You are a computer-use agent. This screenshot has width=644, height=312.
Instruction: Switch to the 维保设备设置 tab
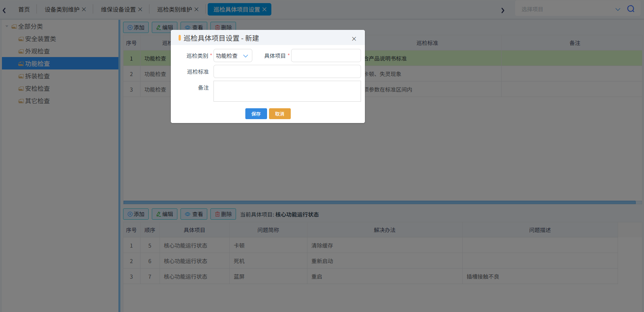coord(118,9)
